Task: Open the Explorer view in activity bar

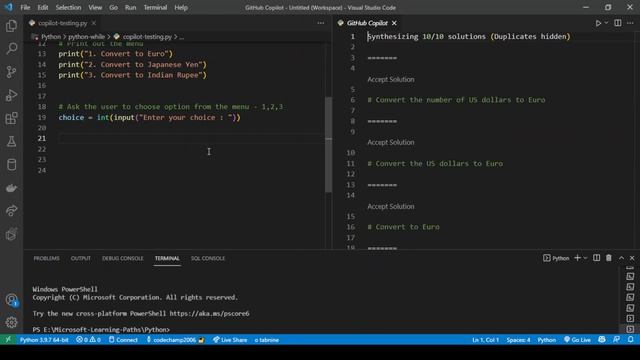Action: tap(11, 26)
